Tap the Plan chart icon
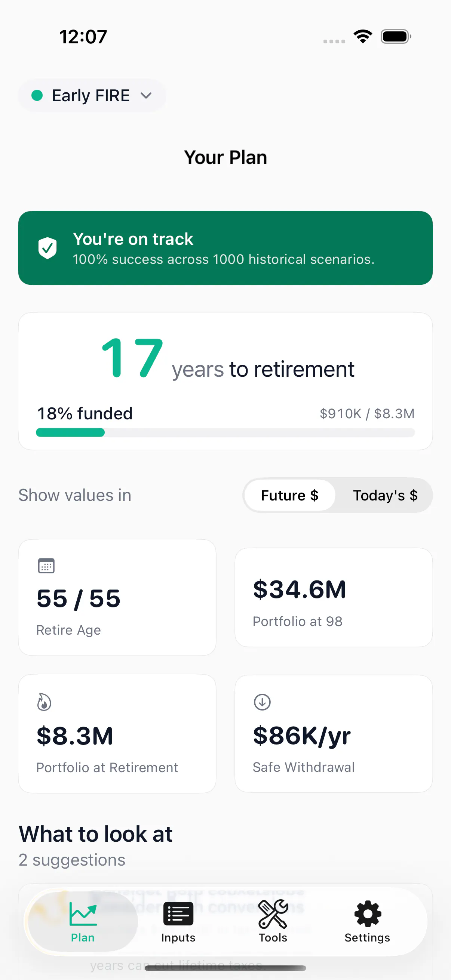Viewport: 451px width, 980px height. tap(83, 914)
